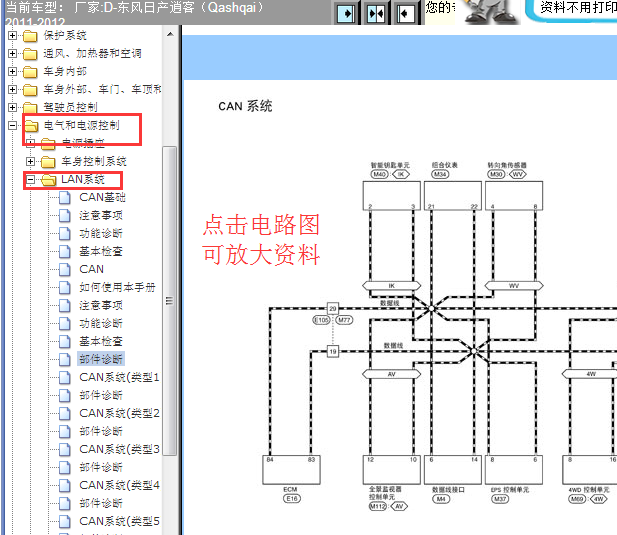
Task: Open 部件诊断 page directly below CAN系统(类型2
Action: pos(101,431)
